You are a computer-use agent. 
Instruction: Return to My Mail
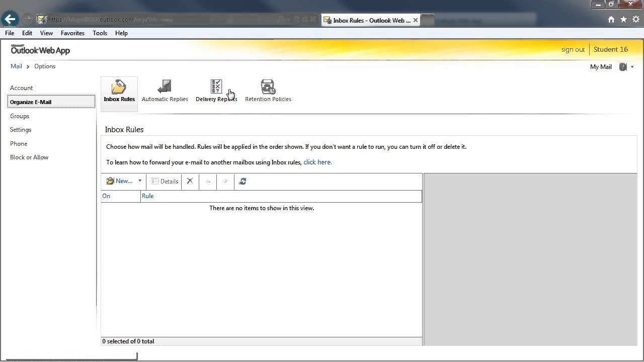pos(601,67)
